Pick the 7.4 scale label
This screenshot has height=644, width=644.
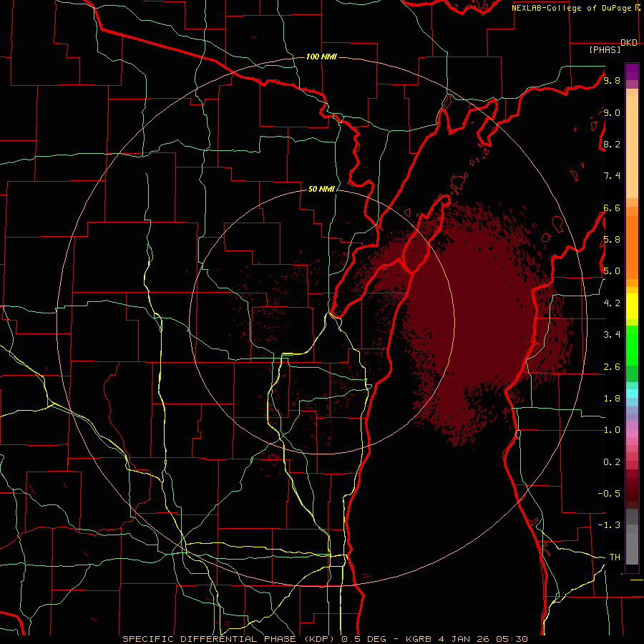pyautogui.click(x=612, y=176)
